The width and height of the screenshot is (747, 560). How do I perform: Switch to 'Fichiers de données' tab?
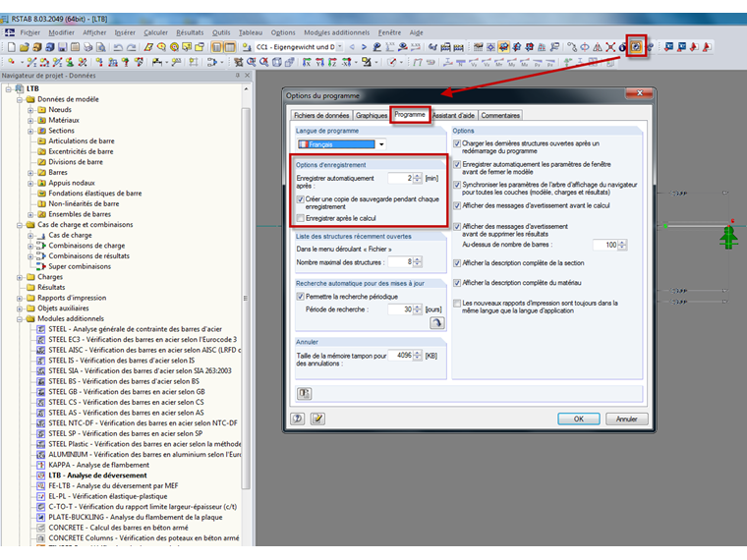click(x=321, y=115)
